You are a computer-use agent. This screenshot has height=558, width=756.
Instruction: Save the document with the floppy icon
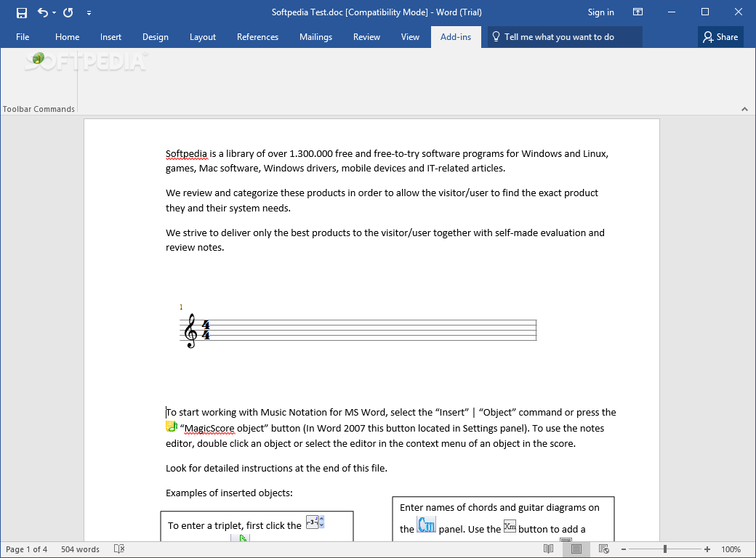[x=22, y=12]
